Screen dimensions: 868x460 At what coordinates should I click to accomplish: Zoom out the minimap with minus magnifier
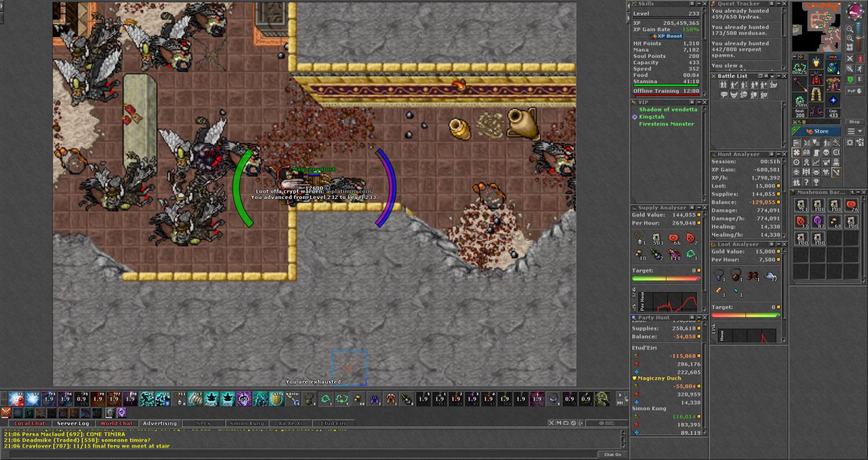(x=850, y=30)
